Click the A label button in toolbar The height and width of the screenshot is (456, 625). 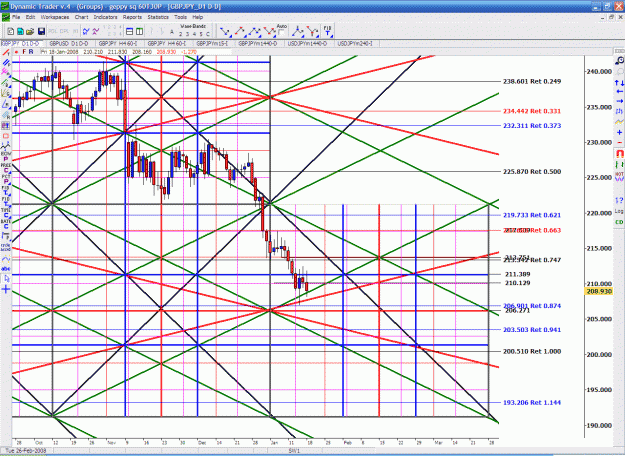[x=172, y=32]
